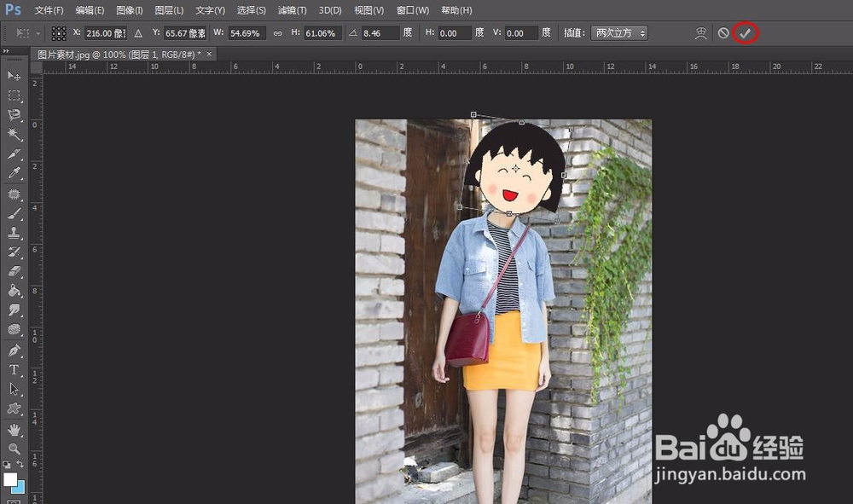Select the Horizontal Type tool
Viewport: 853px width, 504px height.
click(15, 370)
